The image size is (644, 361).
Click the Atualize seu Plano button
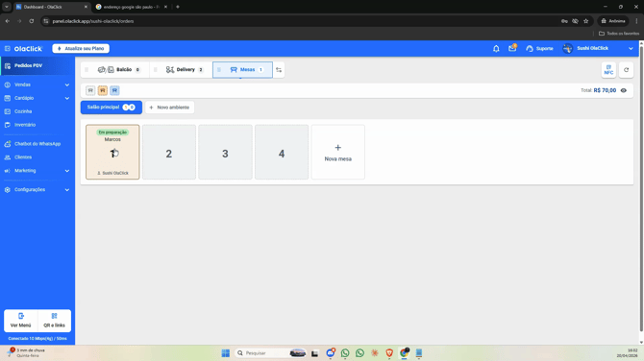(x=81, y=48)
